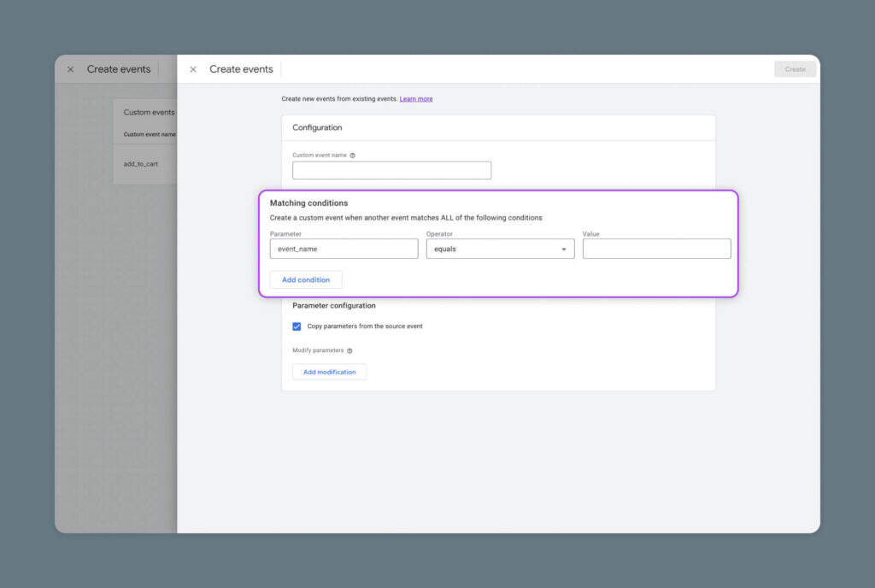Screen dimensions: 875x588
Task: Click the Add modification button
Action: coord(329,372)
